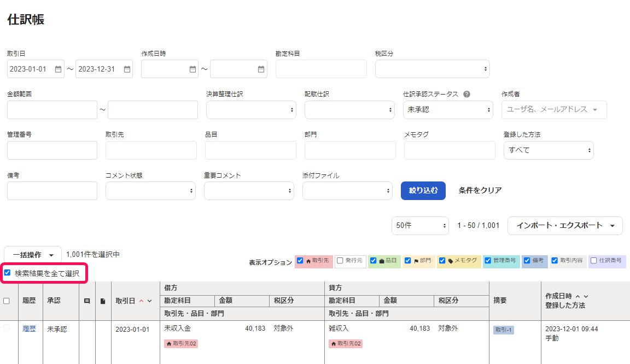630x364 pixels.
Task: Click the 金額範囲 maximum input field
Action: [153, 110]
